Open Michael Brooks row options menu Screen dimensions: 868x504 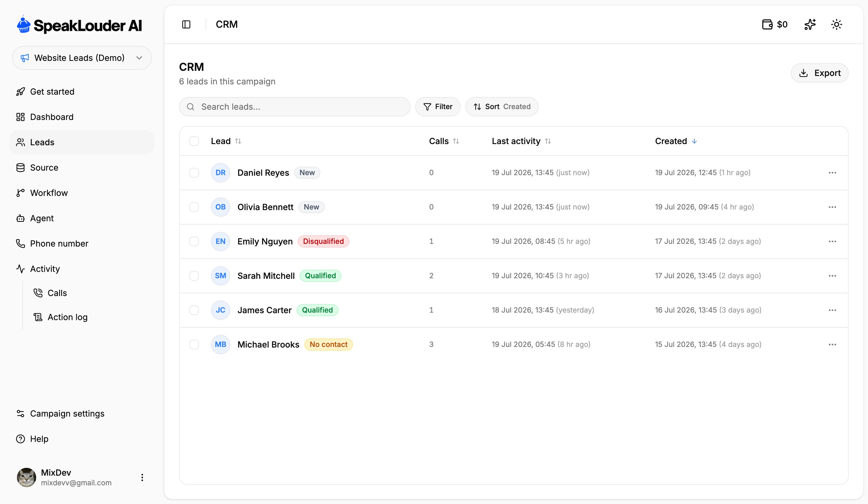832,345
